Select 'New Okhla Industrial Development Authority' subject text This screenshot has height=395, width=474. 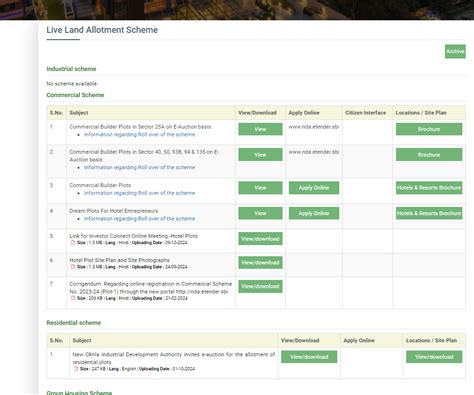coord(174,358)
